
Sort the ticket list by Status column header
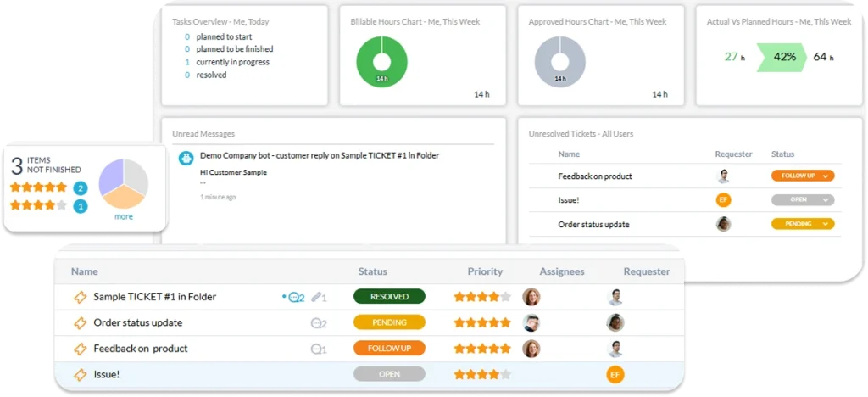(372, 271)
